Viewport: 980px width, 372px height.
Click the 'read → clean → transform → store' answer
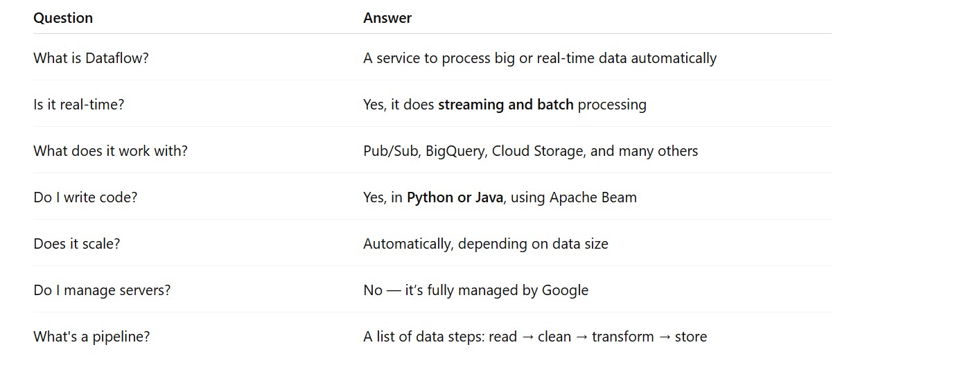click(x=597, y=337)
